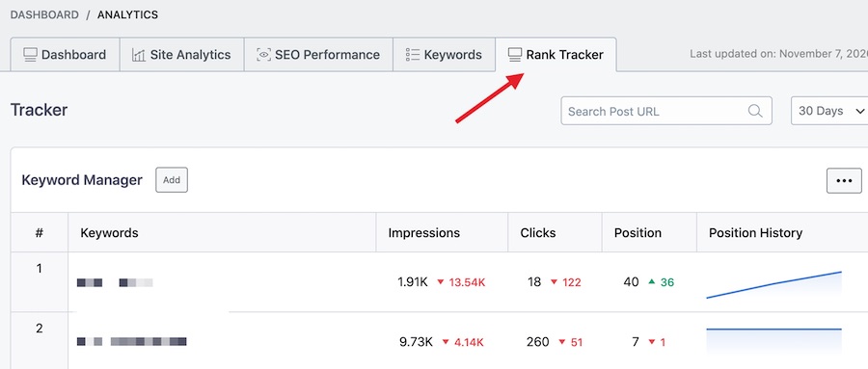Open the 30 Days range dropdown
The width and height of the screenshot is (868, 369).
click(x=829, y=111)
